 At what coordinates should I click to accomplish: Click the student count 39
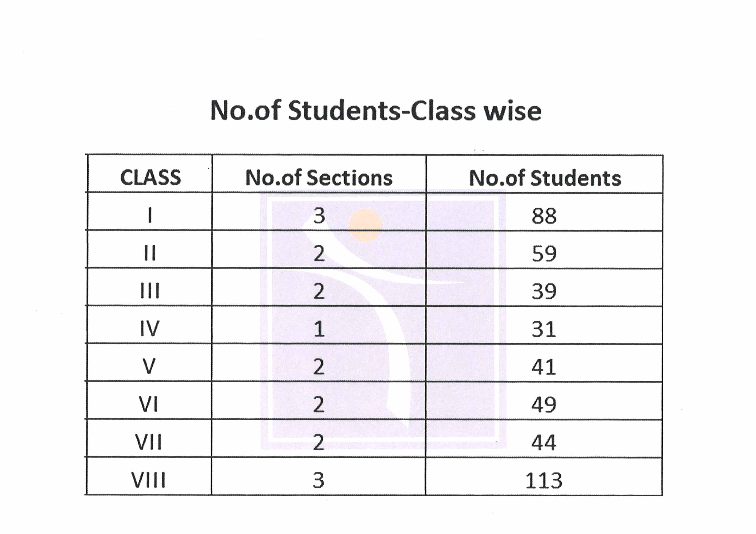544,291
